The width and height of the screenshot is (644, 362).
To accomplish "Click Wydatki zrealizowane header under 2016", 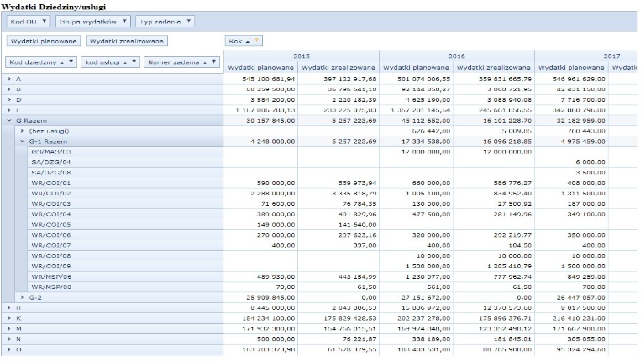I will [494, 67].
